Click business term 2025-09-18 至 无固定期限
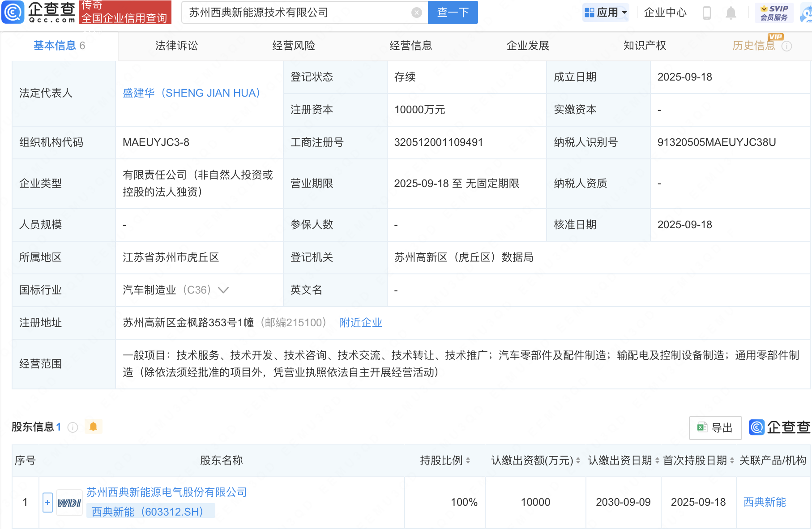The height and width of the screenshot is (529, 812). [457, 183]
